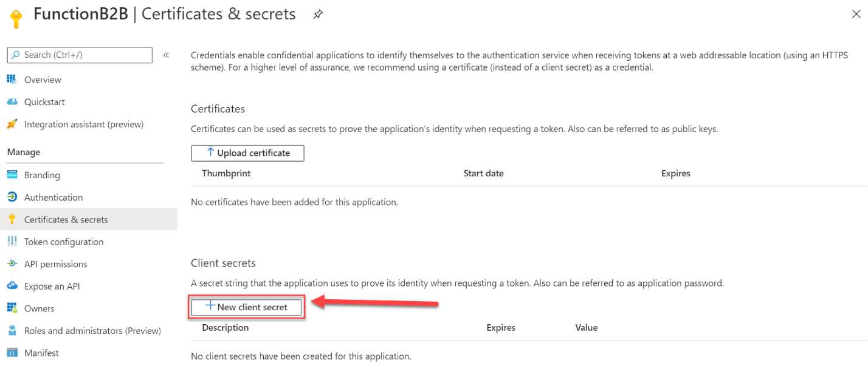Open API permissions via its icon

[12, 264]
